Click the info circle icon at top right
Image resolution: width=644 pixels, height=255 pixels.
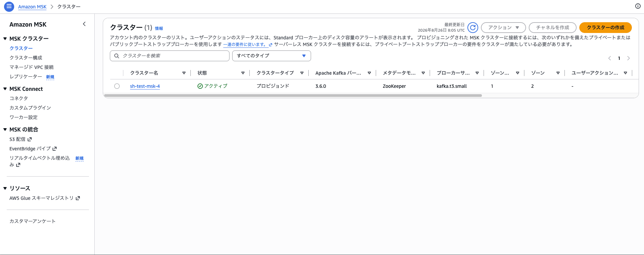point(638,6)
